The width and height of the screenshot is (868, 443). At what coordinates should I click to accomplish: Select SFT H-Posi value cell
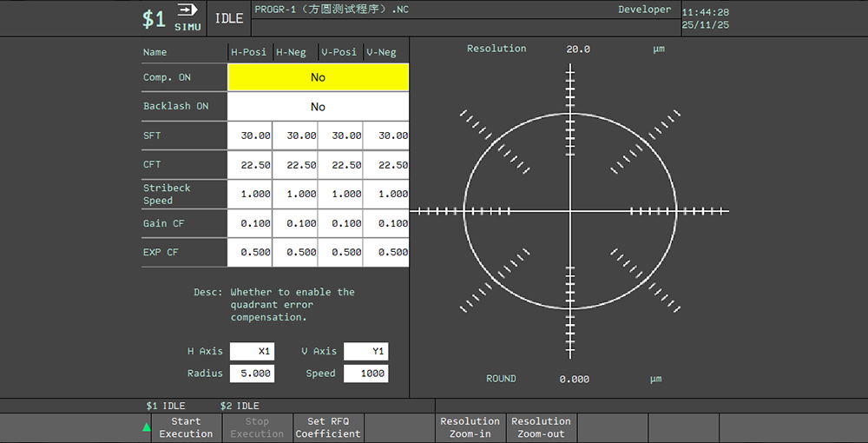(251, 136)
